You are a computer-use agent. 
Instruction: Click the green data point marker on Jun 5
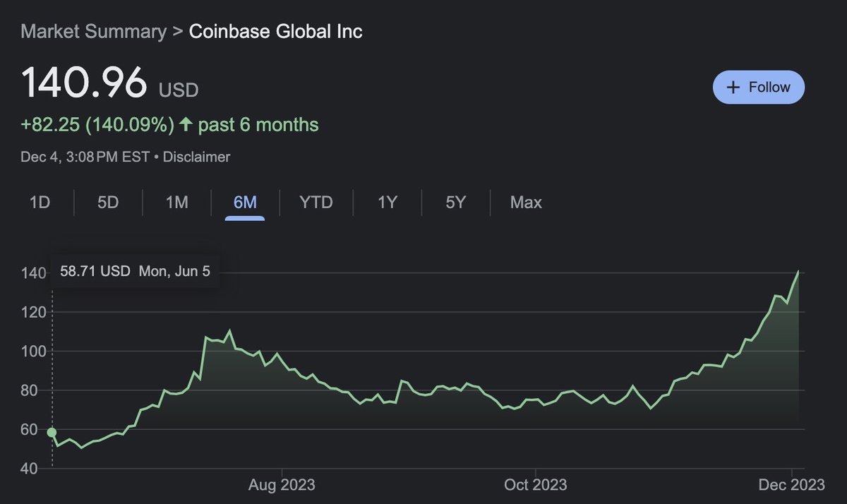[x=52, y=432]
